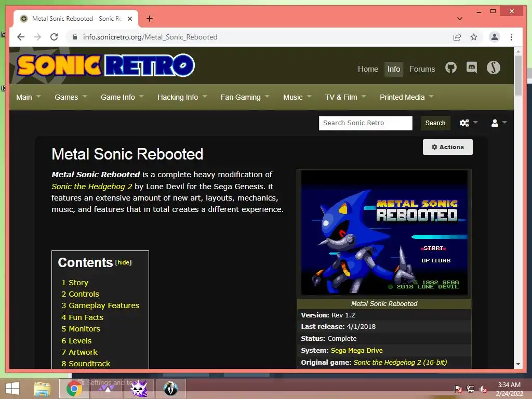The image size is (532, 399).
Task: Open the Chrome profile avatar
Action: coord(495,37)
